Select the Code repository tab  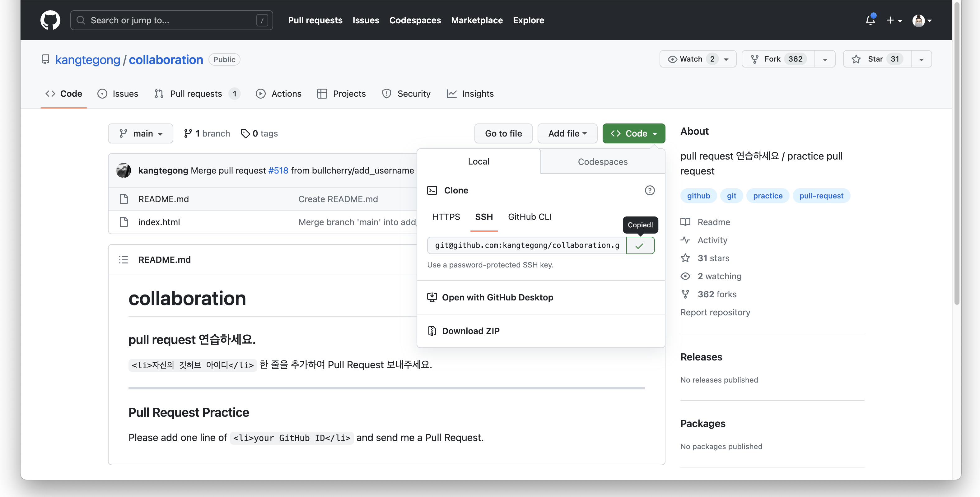point(63,94)
